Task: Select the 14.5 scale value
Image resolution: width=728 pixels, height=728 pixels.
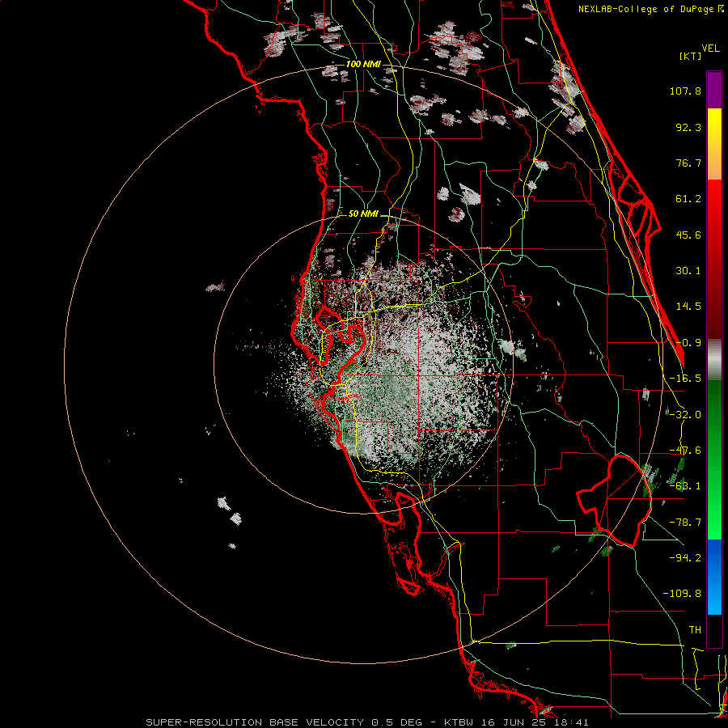Action: click(x=688, y=307)
